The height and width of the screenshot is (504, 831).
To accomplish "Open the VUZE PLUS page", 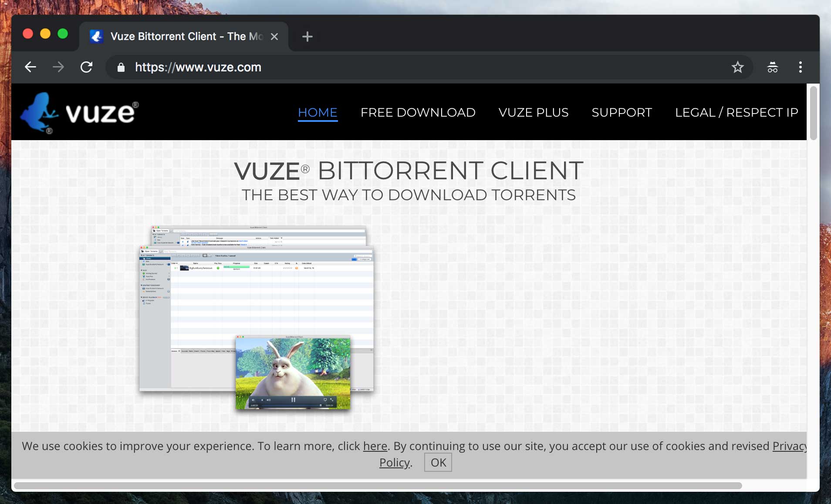I will 533,112.
